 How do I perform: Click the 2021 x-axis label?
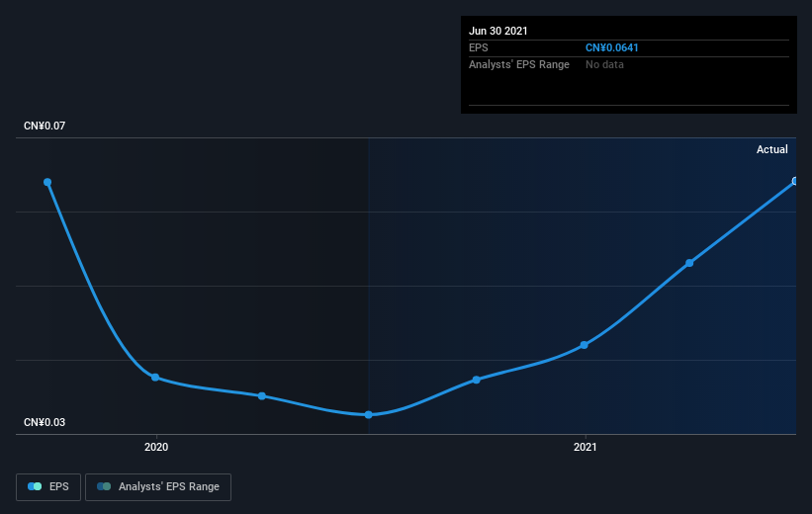coord(586,447)
